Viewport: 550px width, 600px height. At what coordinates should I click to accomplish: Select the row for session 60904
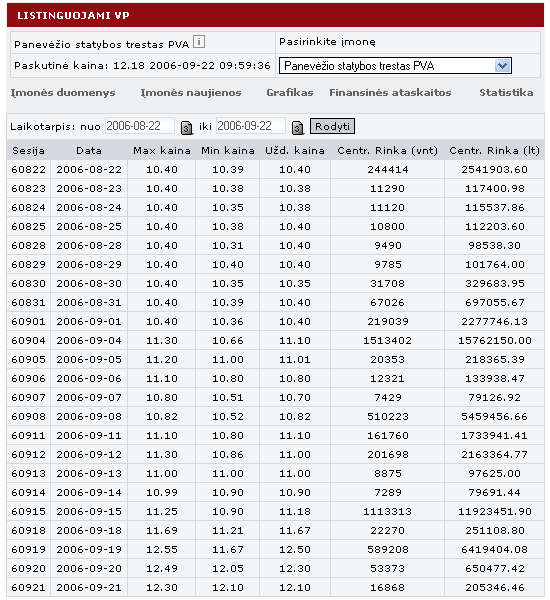click(x=275, y=341)
